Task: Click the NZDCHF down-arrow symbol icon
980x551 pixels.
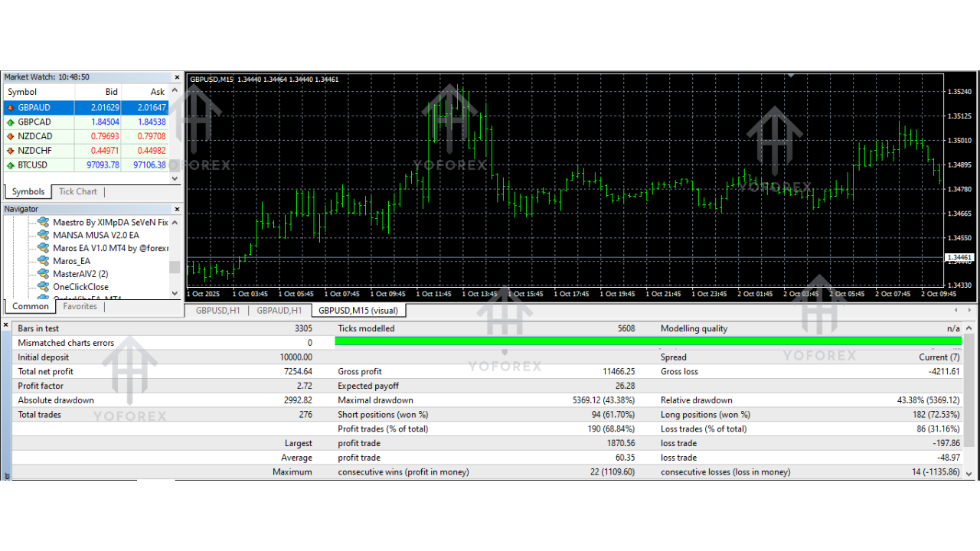Action: click(10, 151)
